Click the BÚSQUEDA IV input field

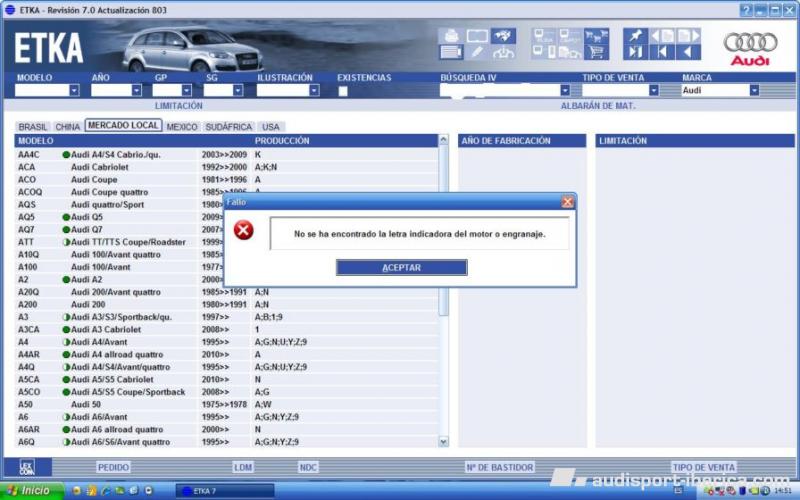[x=499, y=90]
